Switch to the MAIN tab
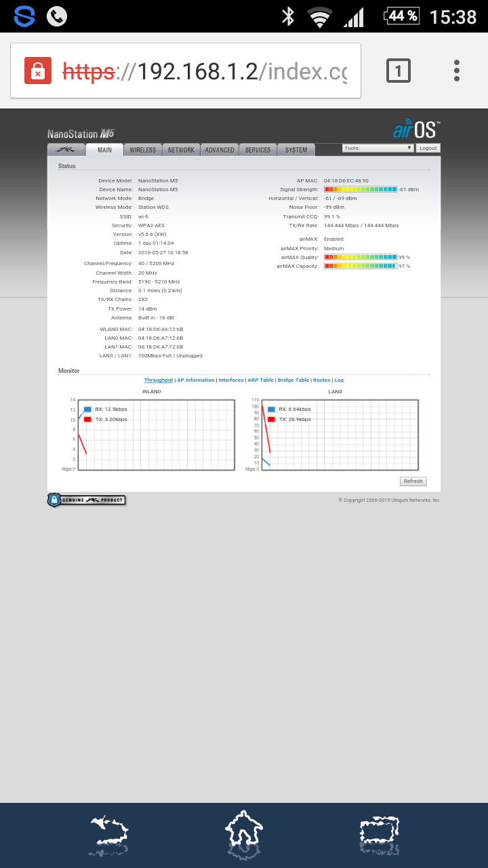 click(x=104, y=150)
